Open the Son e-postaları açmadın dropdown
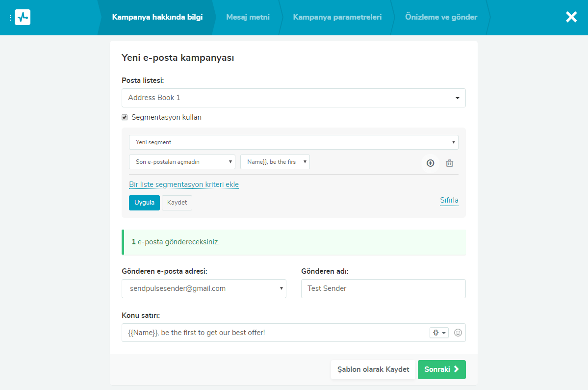This screenshot has height=390, width=588. 182,162
